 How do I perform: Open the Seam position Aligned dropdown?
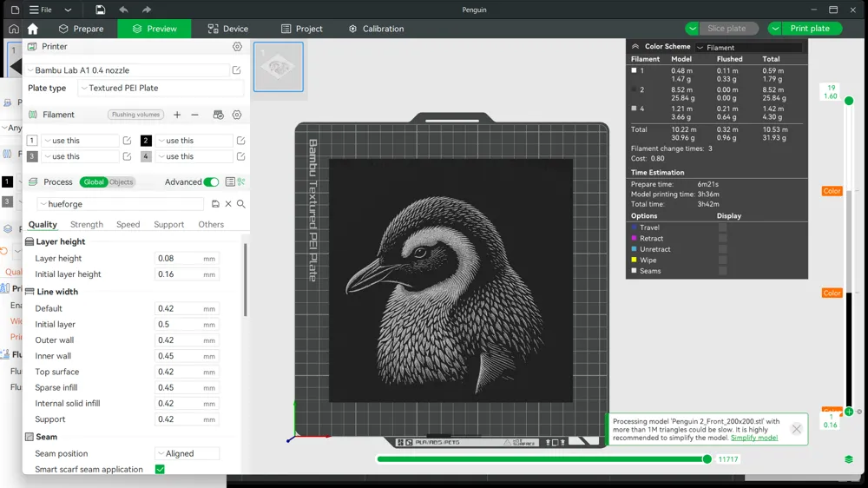[x=187, y=453]
